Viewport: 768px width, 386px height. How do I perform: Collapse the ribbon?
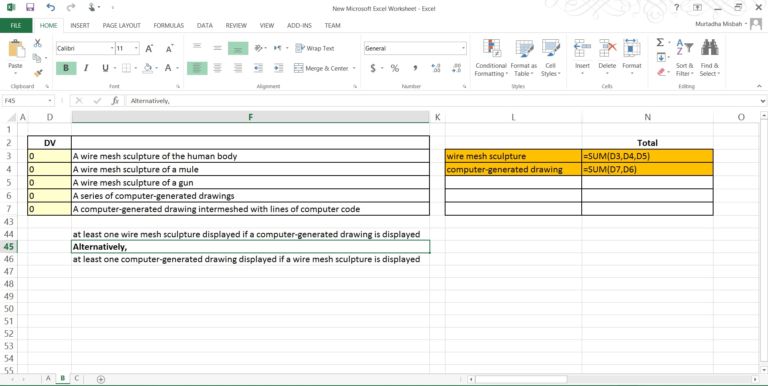point(759,86)
